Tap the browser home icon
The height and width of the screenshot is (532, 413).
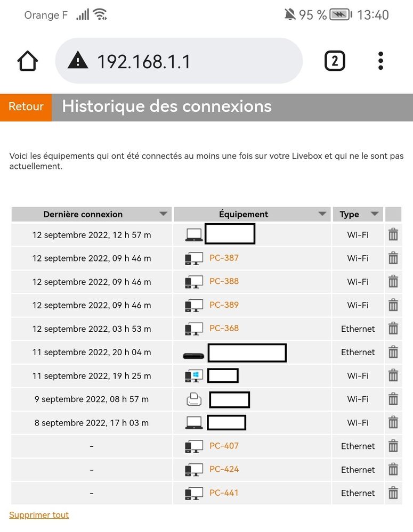(27, 61)
